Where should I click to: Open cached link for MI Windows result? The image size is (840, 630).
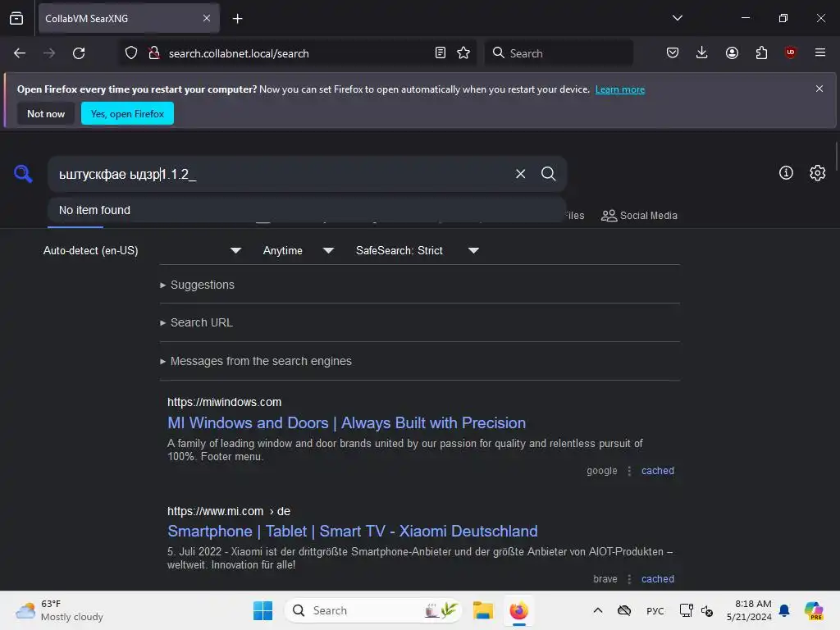click(657, 471)
